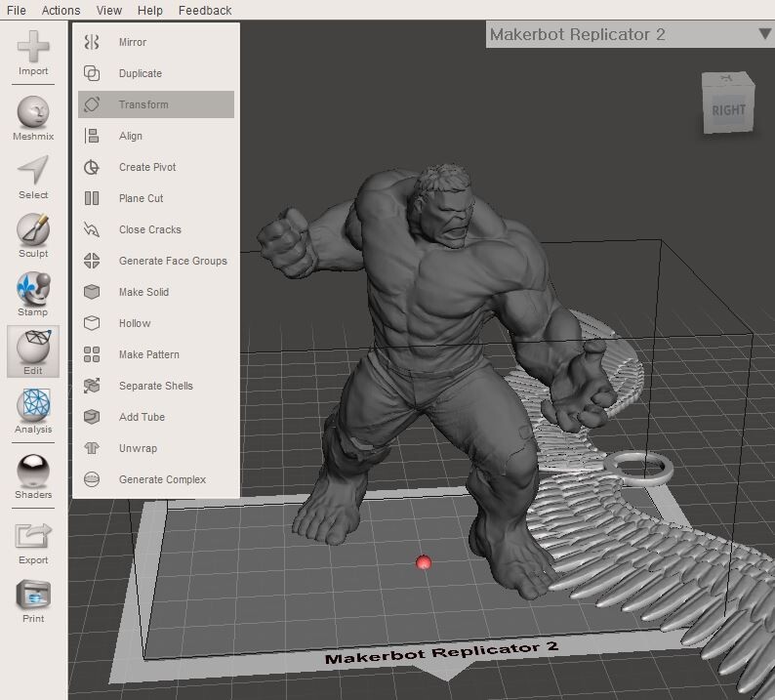The height and width of the screenshot is (700, 775).
Task: Select Duplicate label text
Action: [x=141, y=73]
